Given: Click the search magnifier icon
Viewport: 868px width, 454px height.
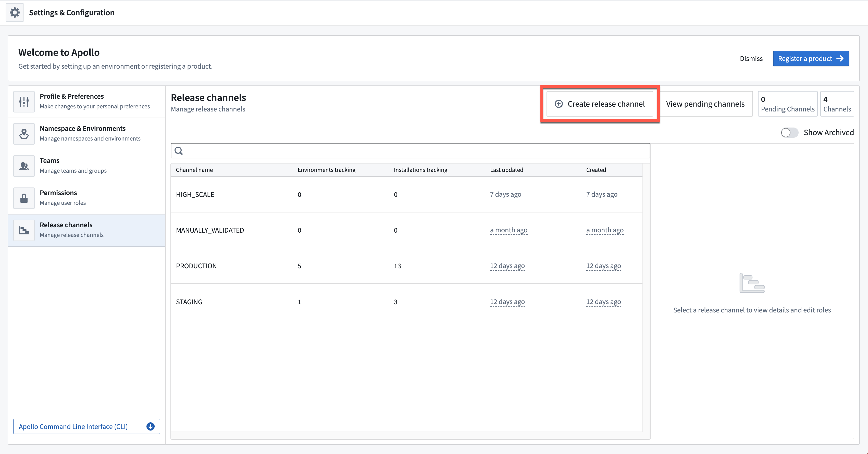Looking at the screenshot, I should [179, 150].
